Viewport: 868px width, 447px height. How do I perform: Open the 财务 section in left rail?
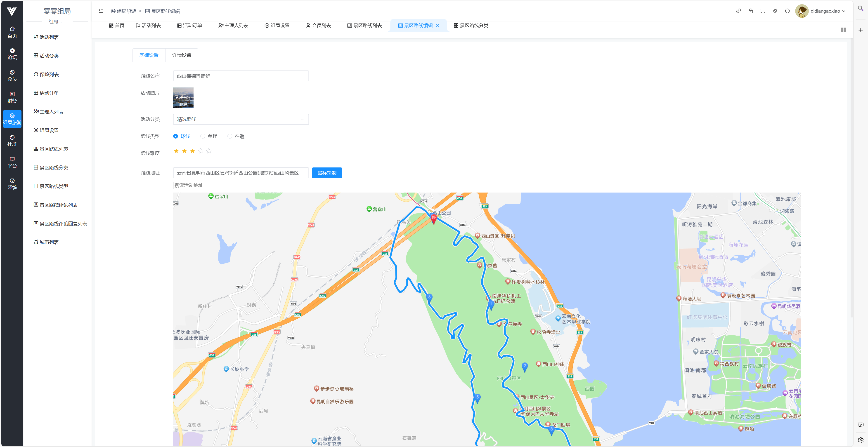12,97
